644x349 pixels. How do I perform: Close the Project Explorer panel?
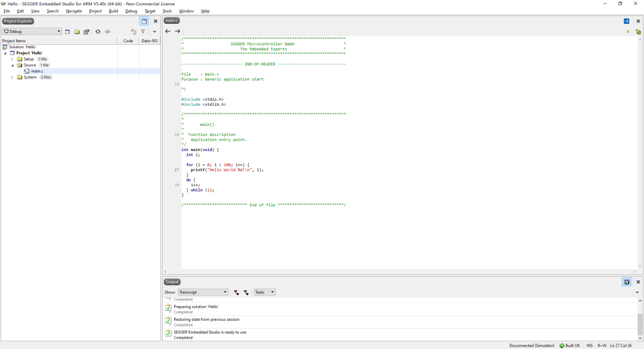pyautogui.click(x=155, y=21)
